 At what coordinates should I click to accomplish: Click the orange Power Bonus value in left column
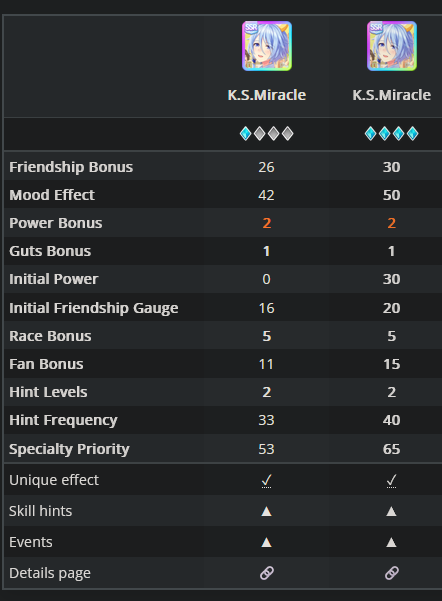tap(267, 223)
